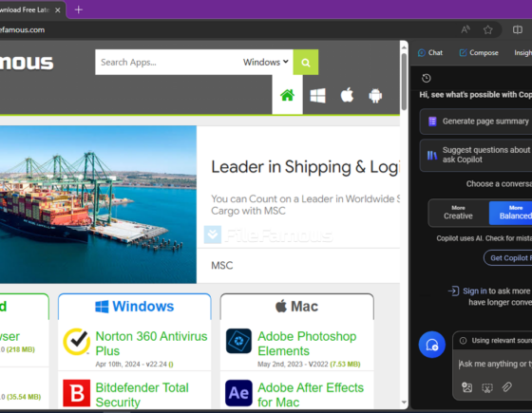Screen dimensions: 532x413
Task: Click the Read aloud icon in address bar
Action: tap(465, 29)
